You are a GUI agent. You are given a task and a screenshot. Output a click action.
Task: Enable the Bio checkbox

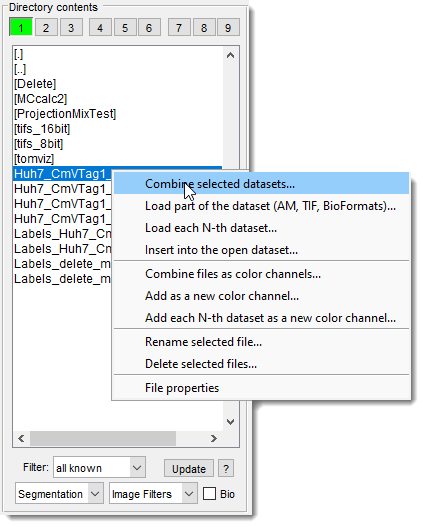209,493
